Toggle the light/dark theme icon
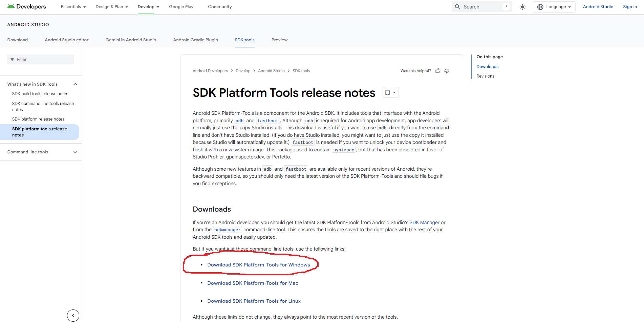The width and height of the screenshot is (644, 322). [x=522, y=7]
